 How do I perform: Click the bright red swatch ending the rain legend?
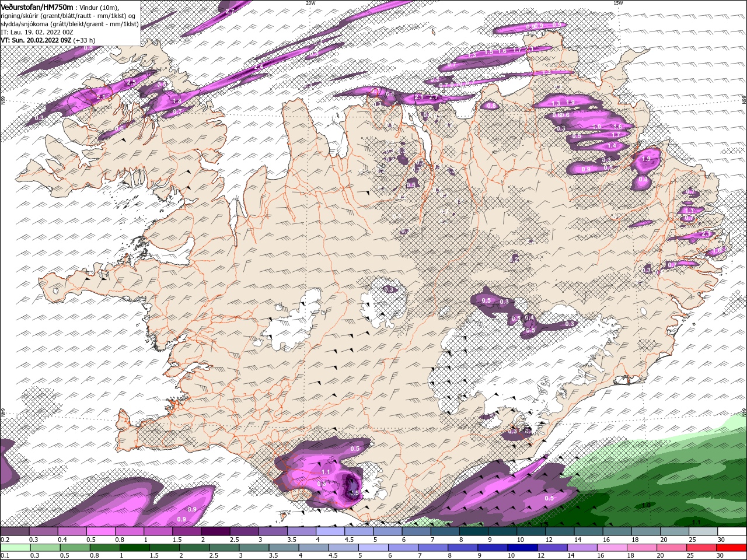tap(732, 548)
